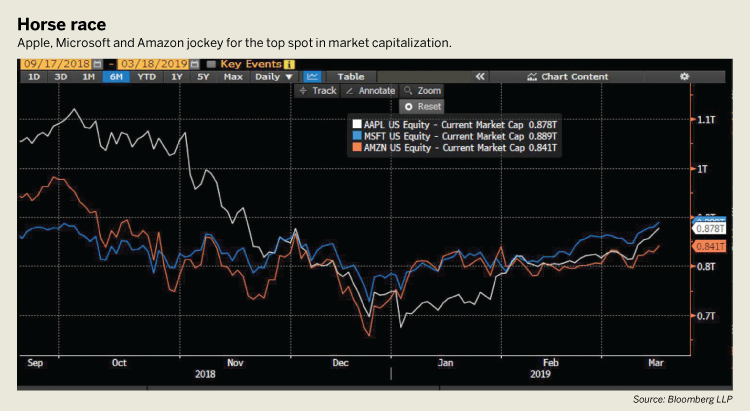
Task: Switch range to 3D
Action: [x=61, y=77]
